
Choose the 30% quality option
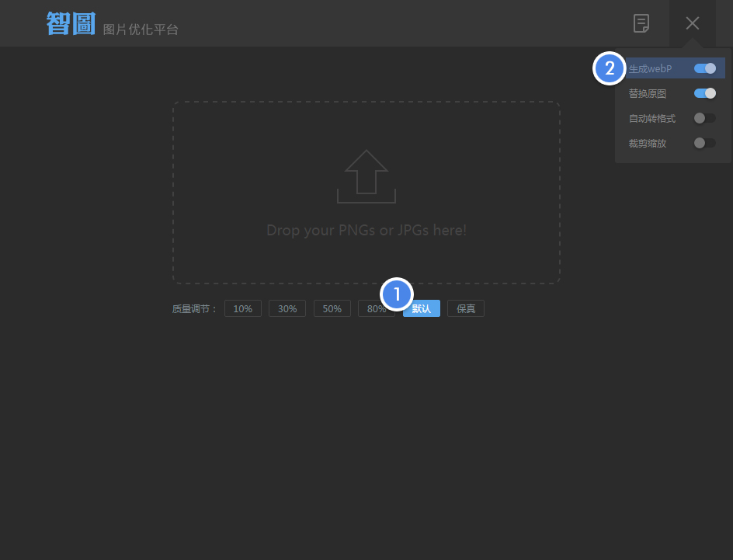point(287,308)
